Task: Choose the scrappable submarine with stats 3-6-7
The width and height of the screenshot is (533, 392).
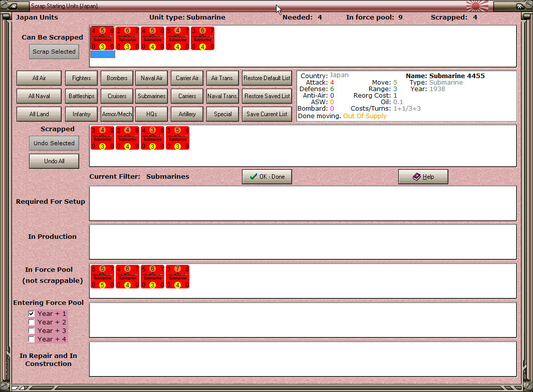Action: [202, 39]
